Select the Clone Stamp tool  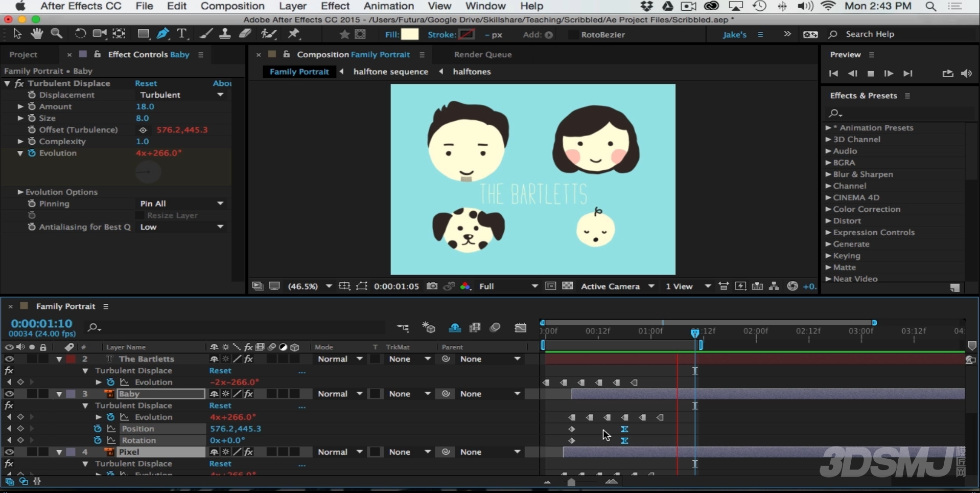coord(224,34)
